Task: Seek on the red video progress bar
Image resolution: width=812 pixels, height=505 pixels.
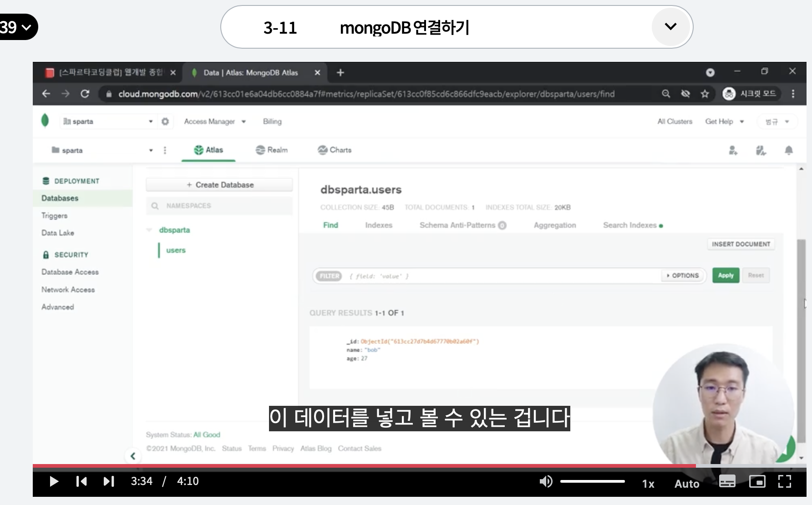Action: pos(364,466)
